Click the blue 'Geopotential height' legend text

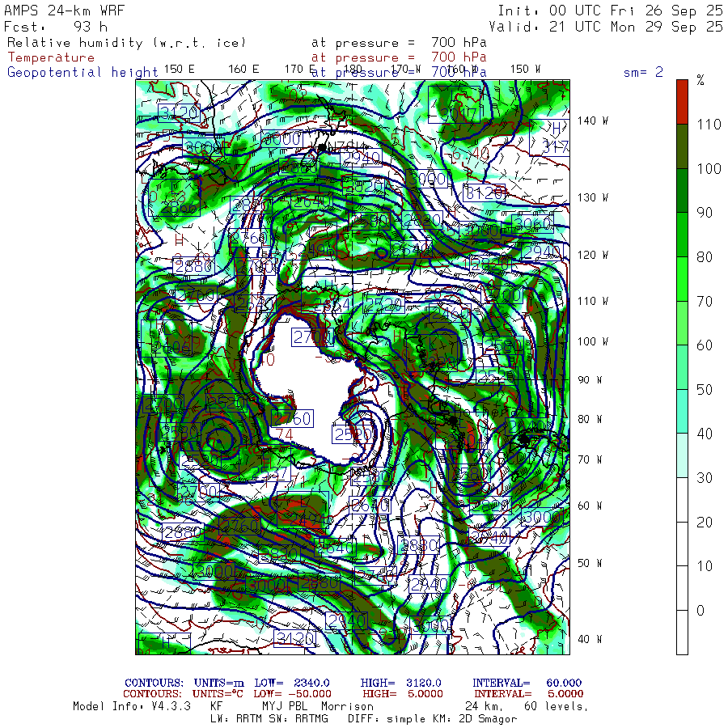83,73
